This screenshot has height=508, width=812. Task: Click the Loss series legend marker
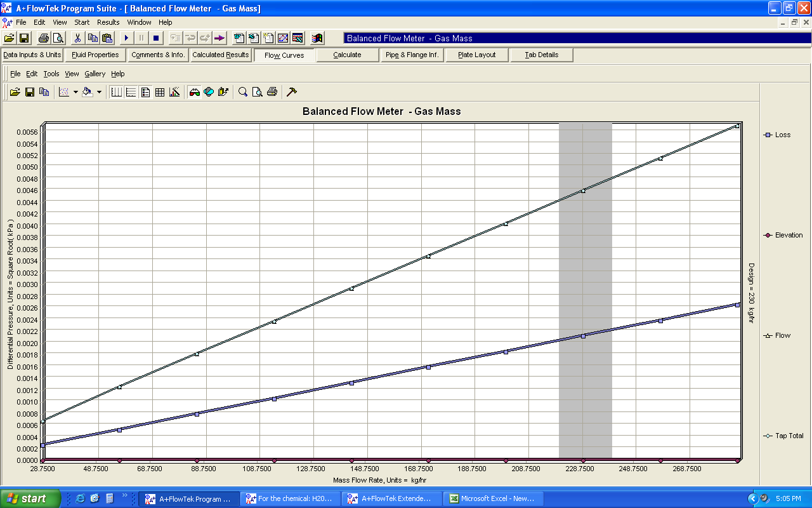[x=768, y=135]
